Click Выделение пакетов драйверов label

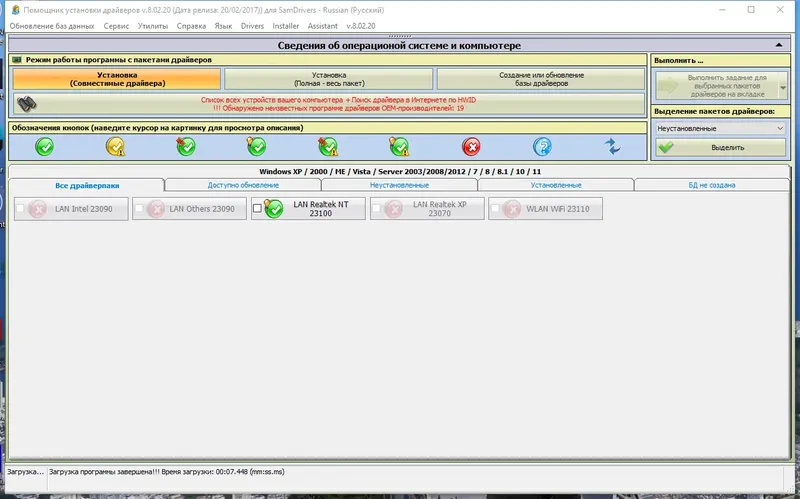click(x=714, y=111)
